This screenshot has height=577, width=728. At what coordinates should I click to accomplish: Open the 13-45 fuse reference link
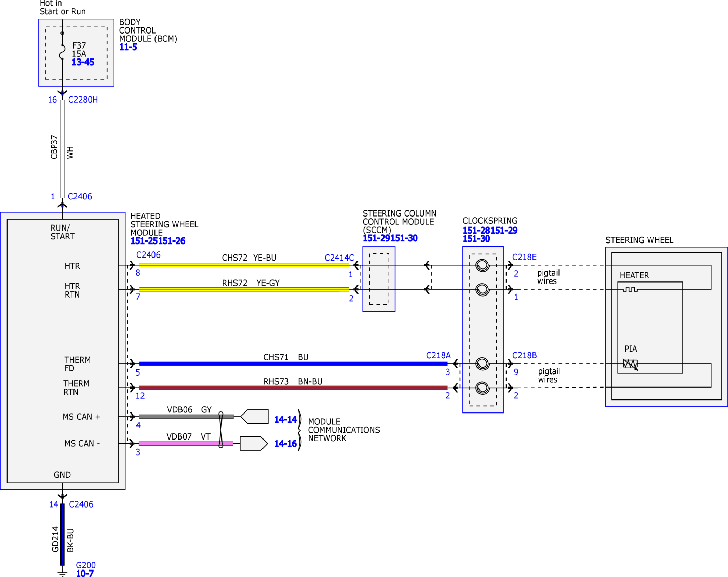tap(83, 62)
